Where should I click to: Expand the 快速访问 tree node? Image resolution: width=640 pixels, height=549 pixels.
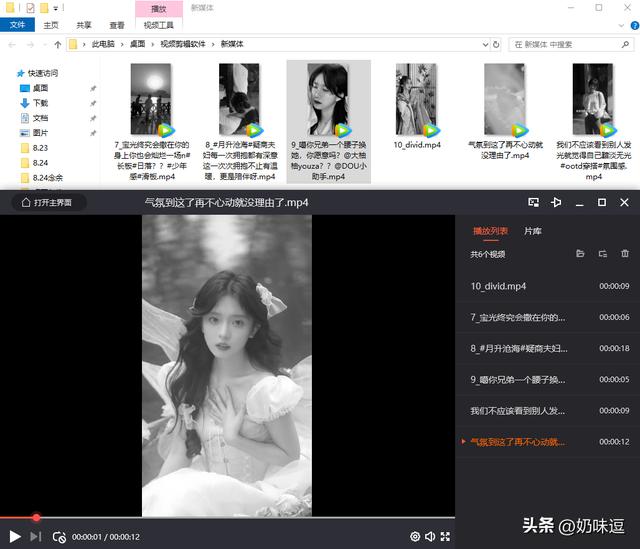[x=9, y=74]
